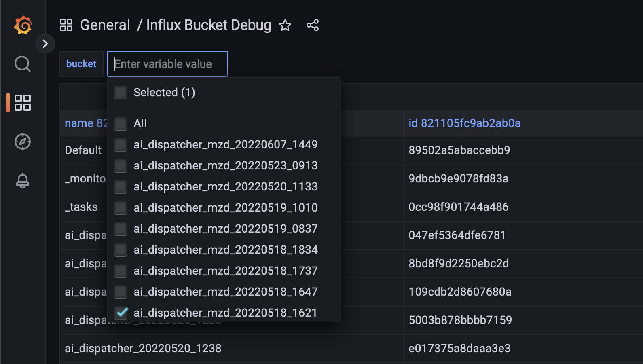
Task: Select ai_dispatcher_mzd_20220519_1010 from dropdown
Action: pyautogui.click(x=226, y=207)
